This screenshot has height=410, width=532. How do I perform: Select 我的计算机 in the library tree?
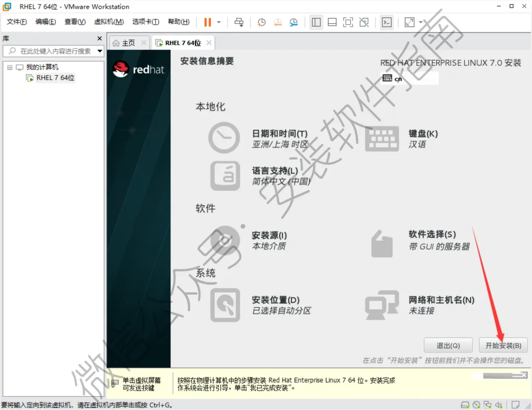(42, 67)
